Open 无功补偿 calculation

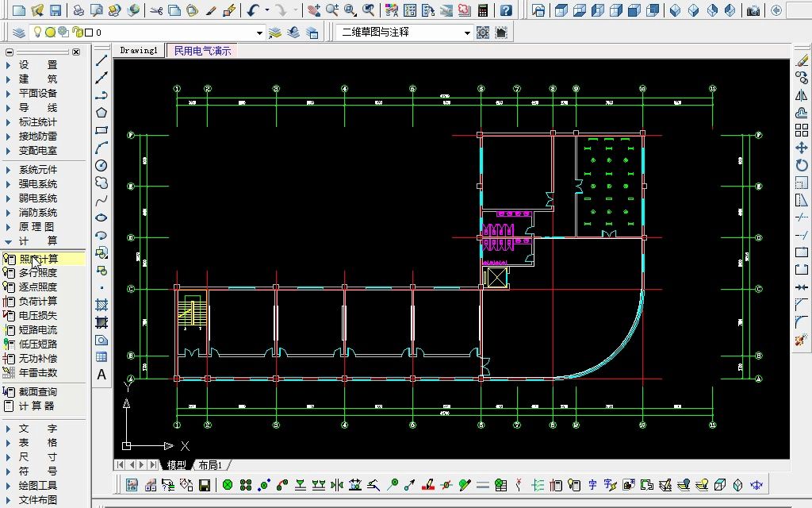(38, 358)
